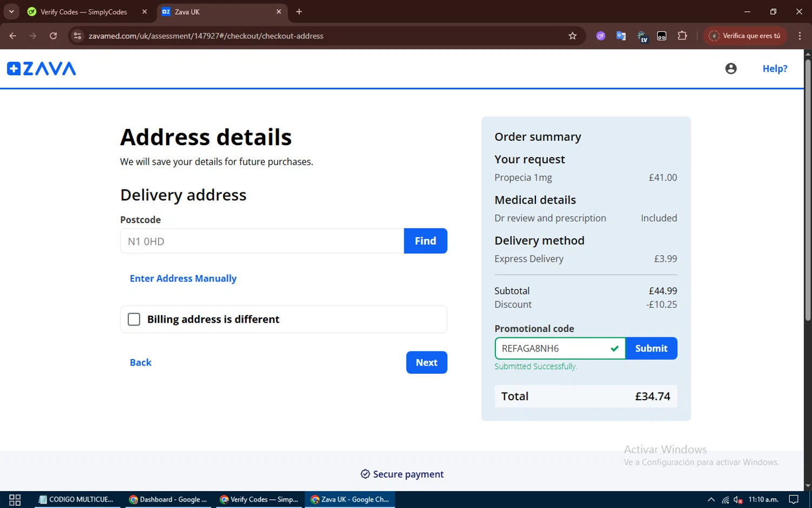
Task: Click Submitted Successfully message
Action: click(536, 367)
